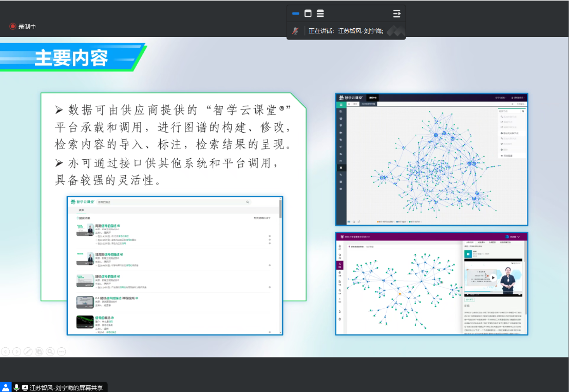Click the 主要内容 slide title
The image size is (569, 392).
(71, 58)
